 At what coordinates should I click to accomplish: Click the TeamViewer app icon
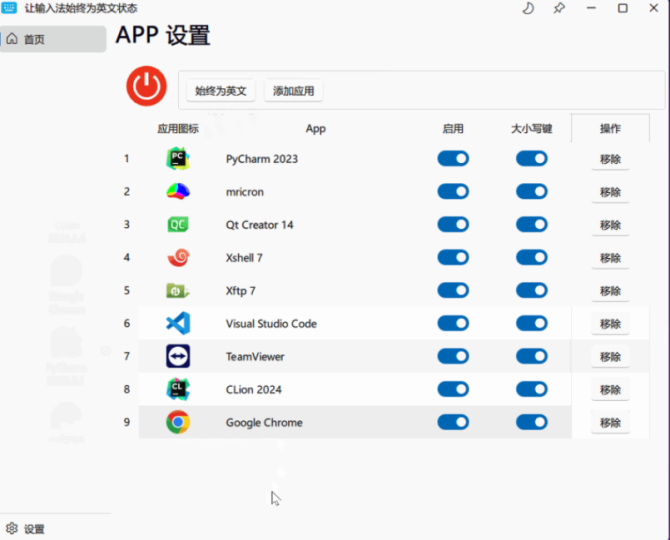click(178, 357)
